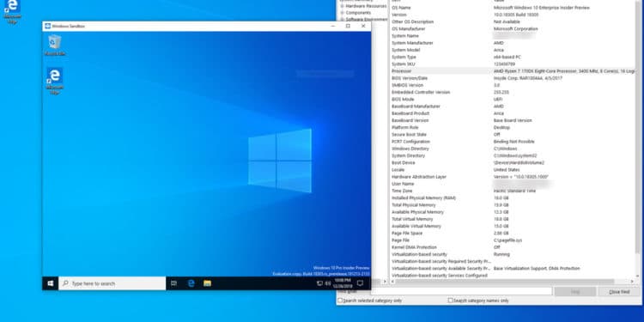Image resolution: width=644 pixels, height=322 pixels.
Task: Maximize the Windows Sandbox window
Action: click(348, 26)
